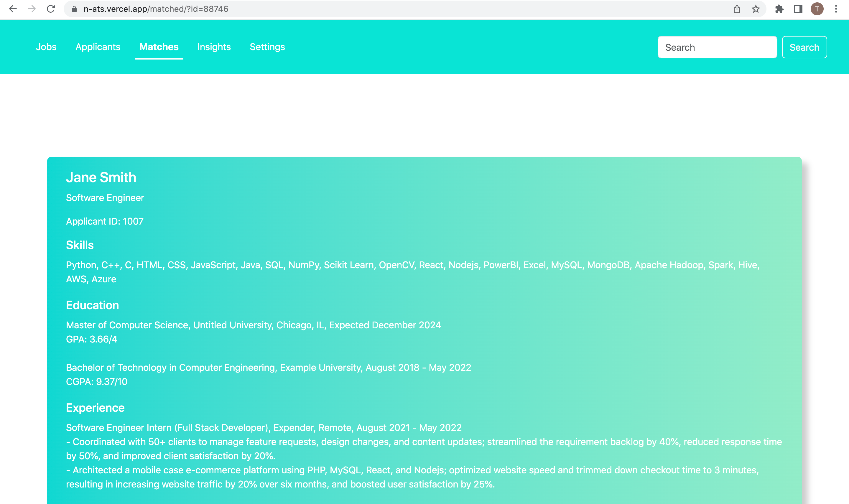Open the Settings tab
The height and width of the screenshot is (504, 849).
coord(267,47)
